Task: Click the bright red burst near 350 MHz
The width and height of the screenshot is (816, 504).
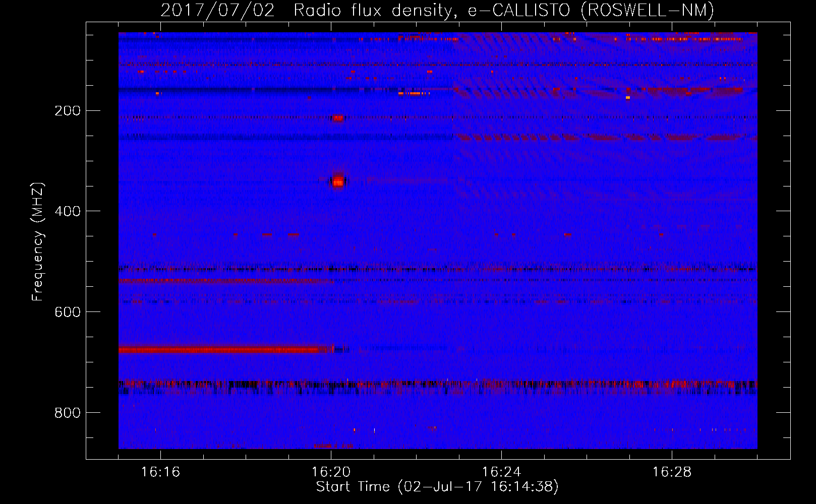Action: point(338,181)
